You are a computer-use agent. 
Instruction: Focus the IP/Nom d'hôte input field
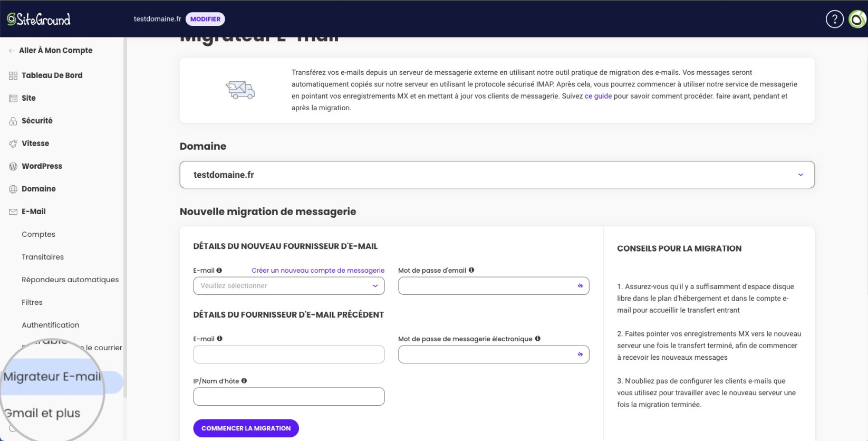click(289, 397)
